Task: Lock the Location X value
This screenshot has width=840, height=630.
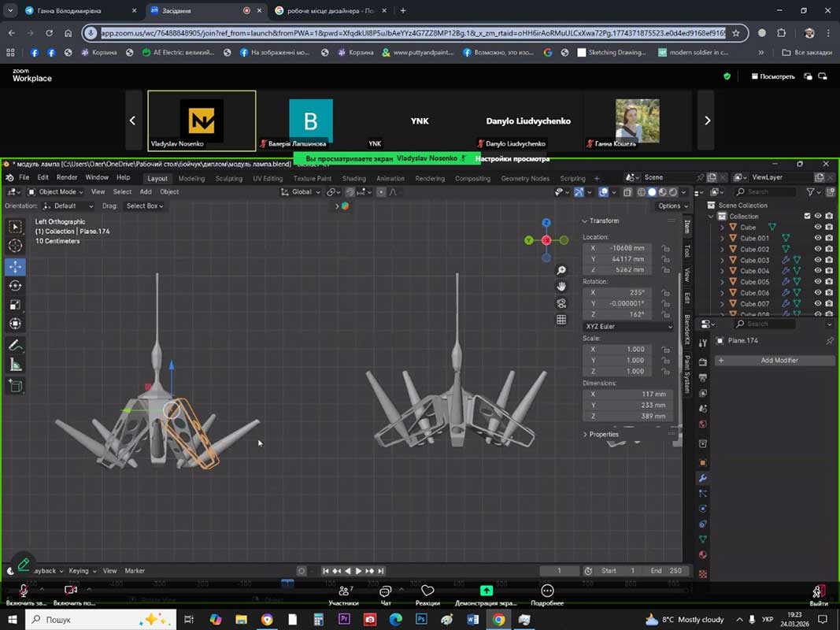Action: point(666,248)
